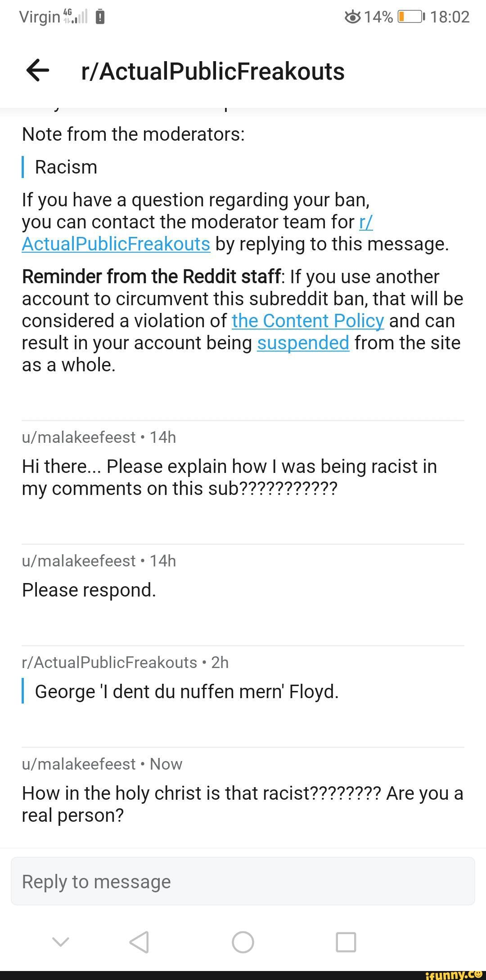Open the suspended link
The height and width of the screenshot is (980, 486).
click(x=303, y=343)
